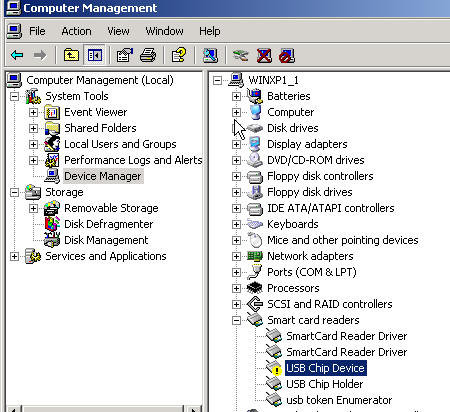Expand the Processors category
Viewport: 450px width, 412px height.
pos(236,288)
